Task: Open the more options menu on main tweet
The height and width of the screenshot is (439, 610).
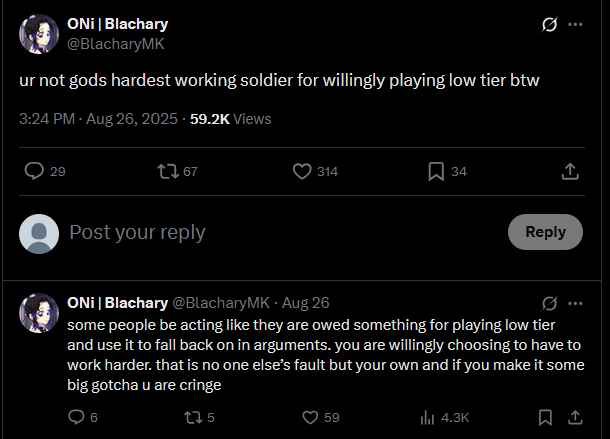Action: (x=575, y=24)
